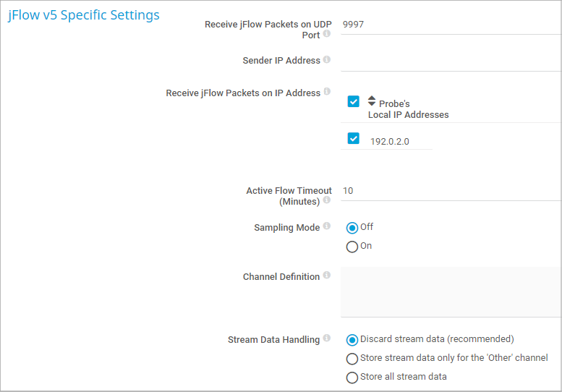Click the jFlow v5 Specific Settings heading
This screenshot has height=392, width=562.
(x=84, y=15)
